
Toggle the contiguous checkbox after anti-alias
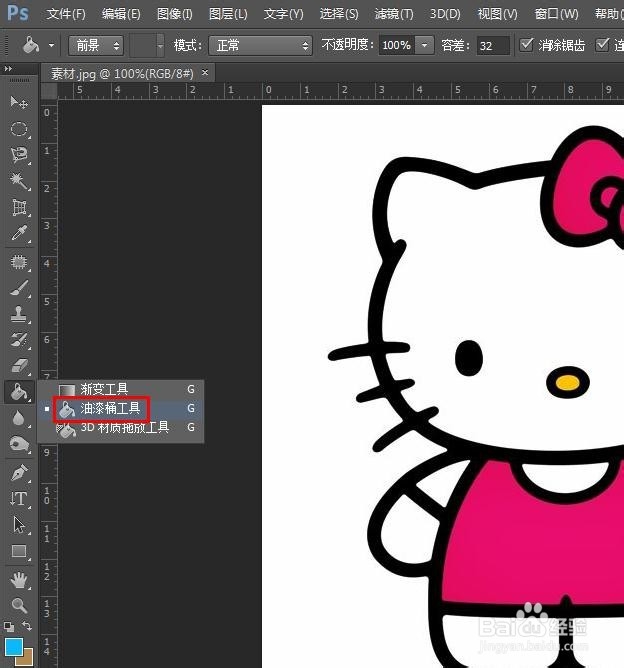[x=602, y=44]
